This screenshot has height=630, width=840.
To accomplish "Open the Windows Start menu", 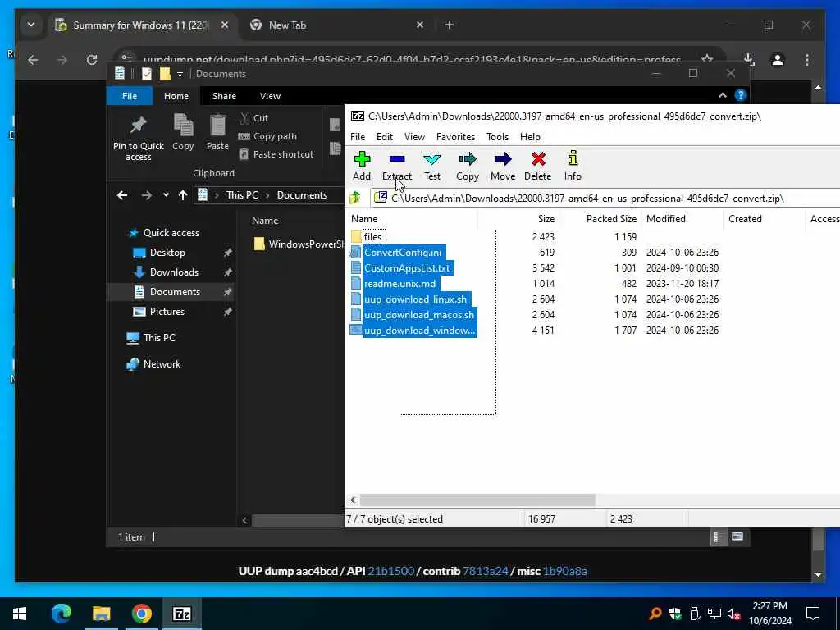I will (x=20, y=614).
